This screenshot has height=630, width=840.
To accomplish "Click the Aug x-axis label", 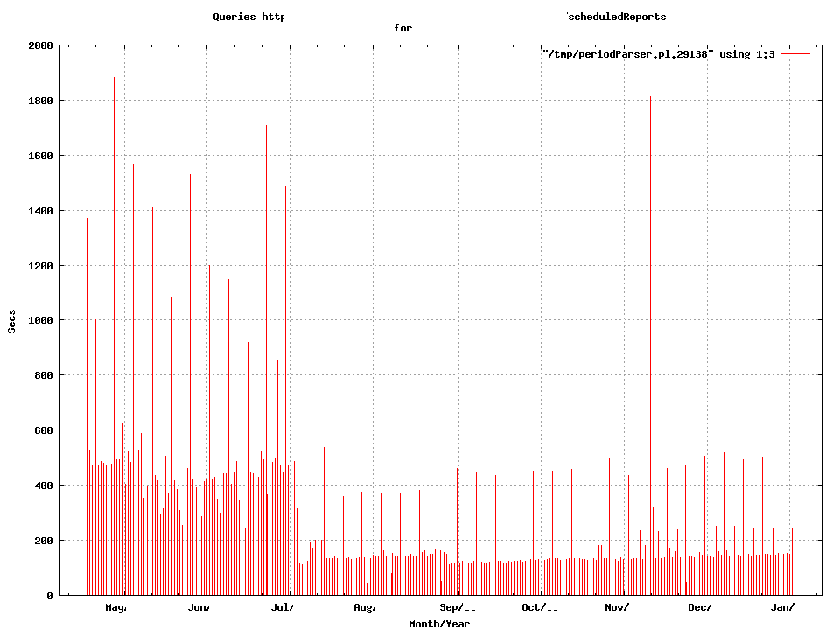I will click(x=364, y=607).
